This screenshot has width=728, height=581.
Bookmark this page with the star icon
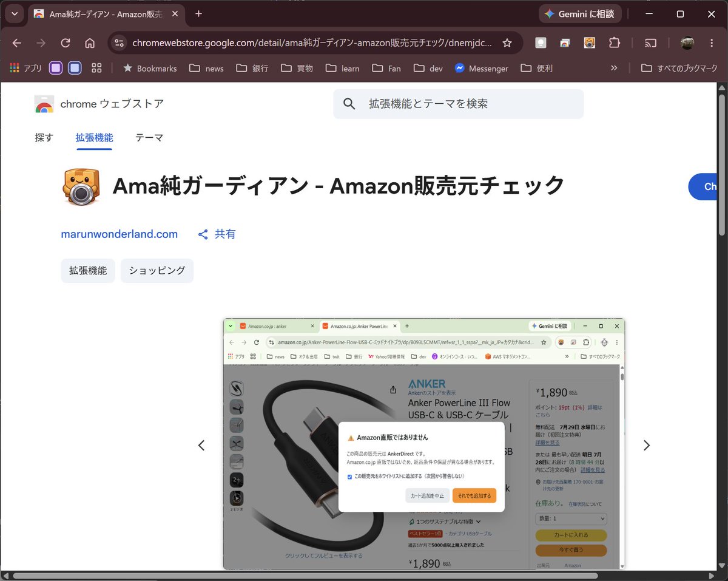(507, 42)
